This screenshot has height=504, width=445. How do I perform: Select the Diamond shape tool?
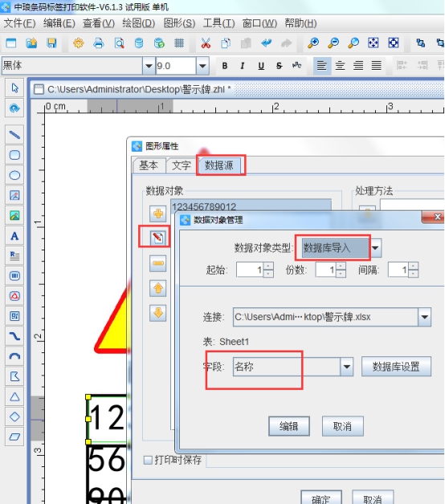[x=14, y=417]
